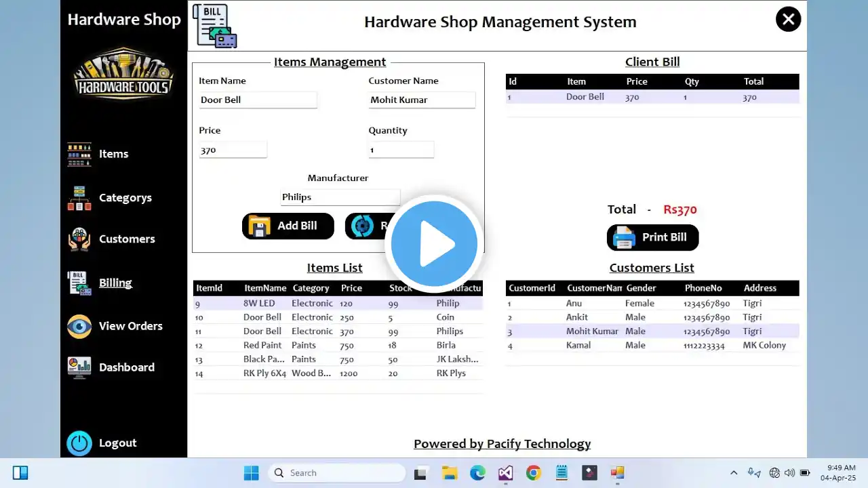Switch to Visual Studio in the taskbar
Viewport: 868px width, 488px height.
tap(505, 472)
